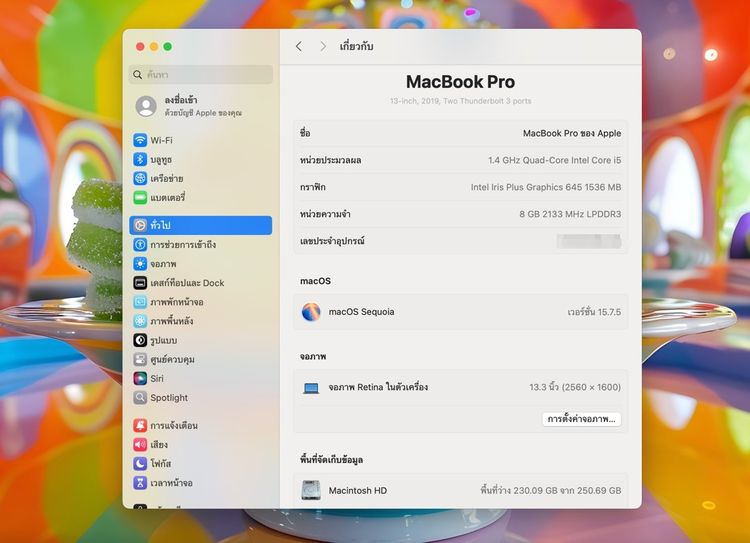750x543 pixels.
Task: Open Control Center (ศูนย์ควบคุม) icon
Action: 140,359
